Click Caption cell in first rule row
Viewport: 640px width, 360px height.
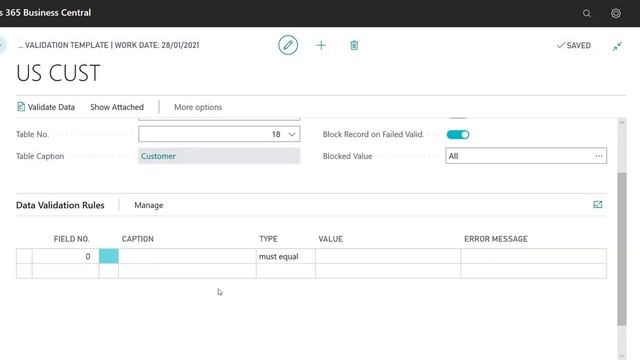187,256
